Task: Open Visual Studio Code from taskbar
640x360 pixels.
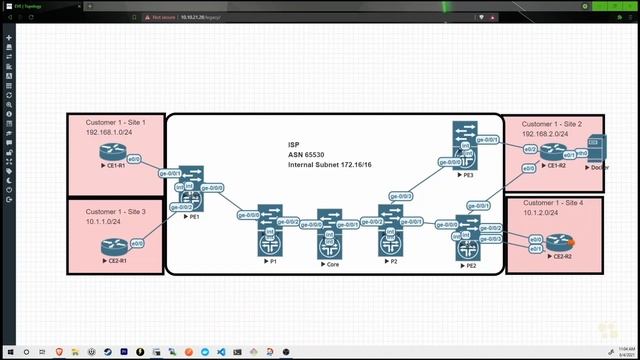Action: tap(221, 352)
